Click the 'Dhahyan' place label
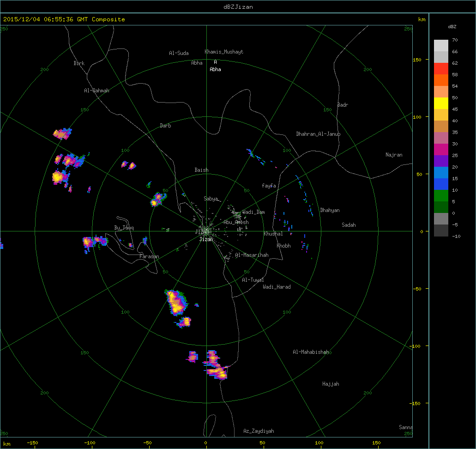 (x=330, y=210)
